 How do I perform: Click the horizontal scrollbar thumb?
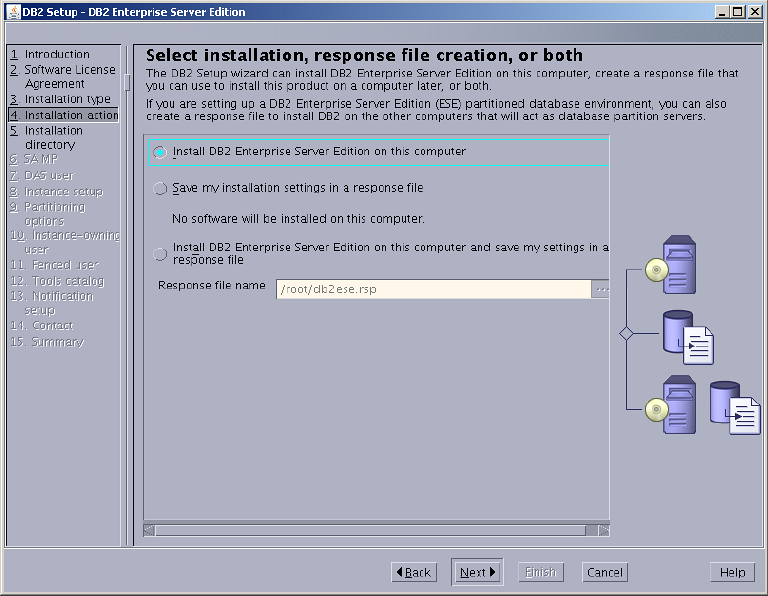coord(371,530)
